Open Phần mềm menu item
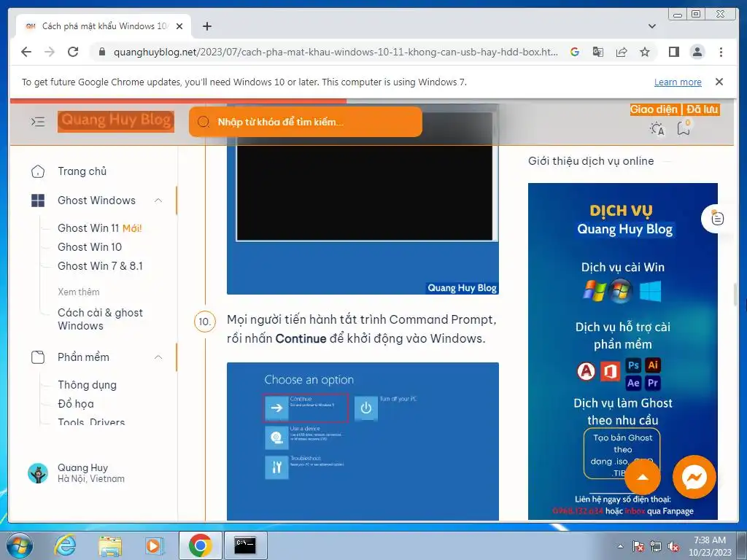Image resolution: width=747 pixels, height=560 pixels. click(83, 357)
